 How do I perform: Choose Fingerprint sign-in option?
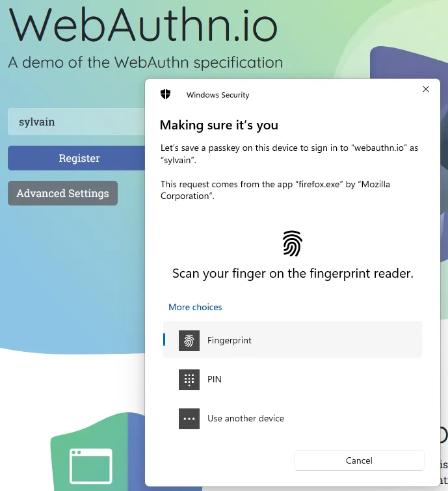point(293,339)
